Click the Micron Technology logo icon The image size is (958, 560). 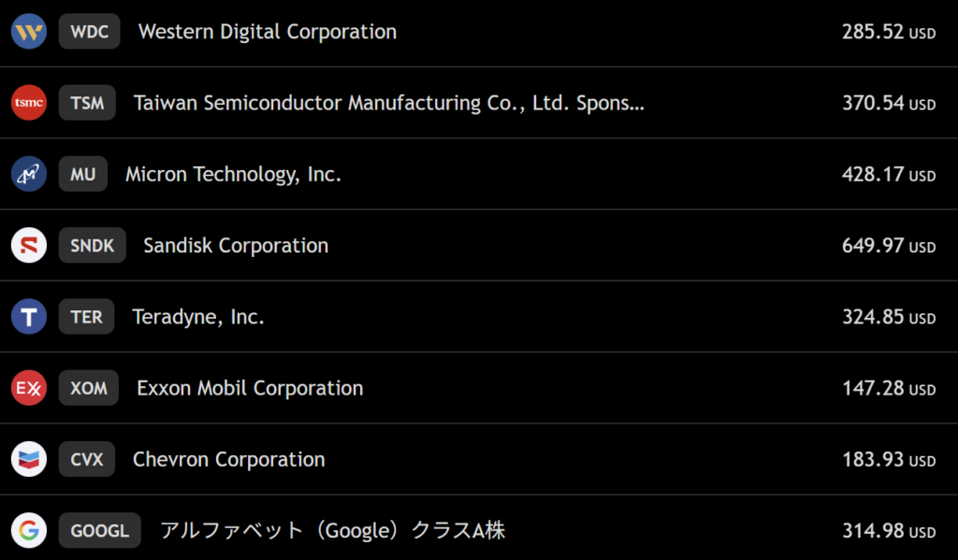point(29,174)
